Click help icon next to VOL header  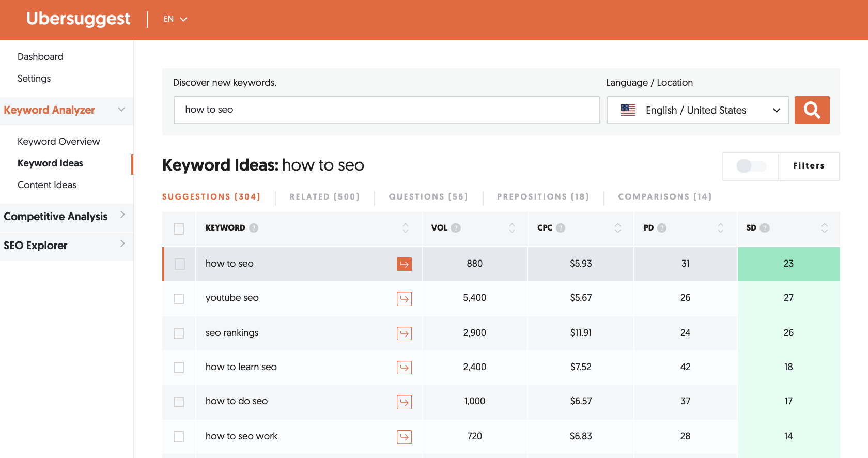[x=456, y=228]
